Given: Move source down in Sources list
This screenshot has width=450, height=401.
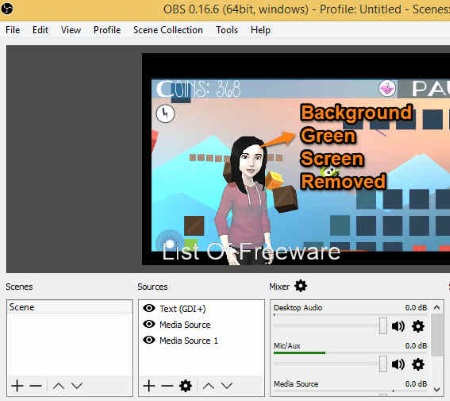Looking at the screenshot, I should click(227, 386).
